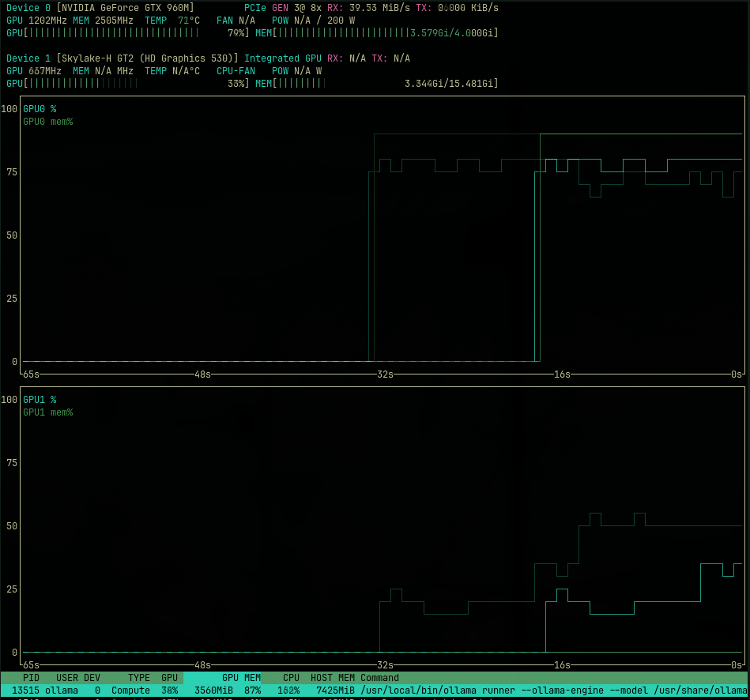Click the Integrated GPU label
This screenshot has height=700, width=750.
coord(283,58)
